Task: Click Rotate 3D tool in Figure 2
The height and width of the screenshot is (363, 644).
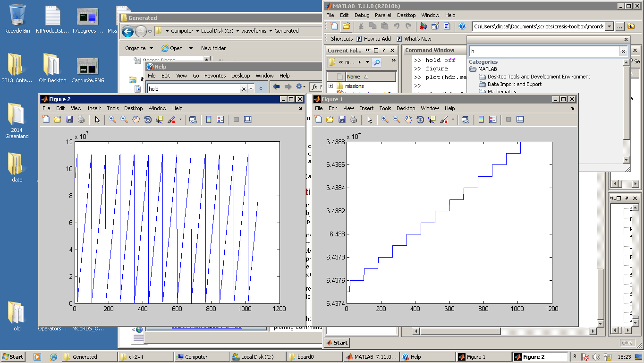Action: 148,120
